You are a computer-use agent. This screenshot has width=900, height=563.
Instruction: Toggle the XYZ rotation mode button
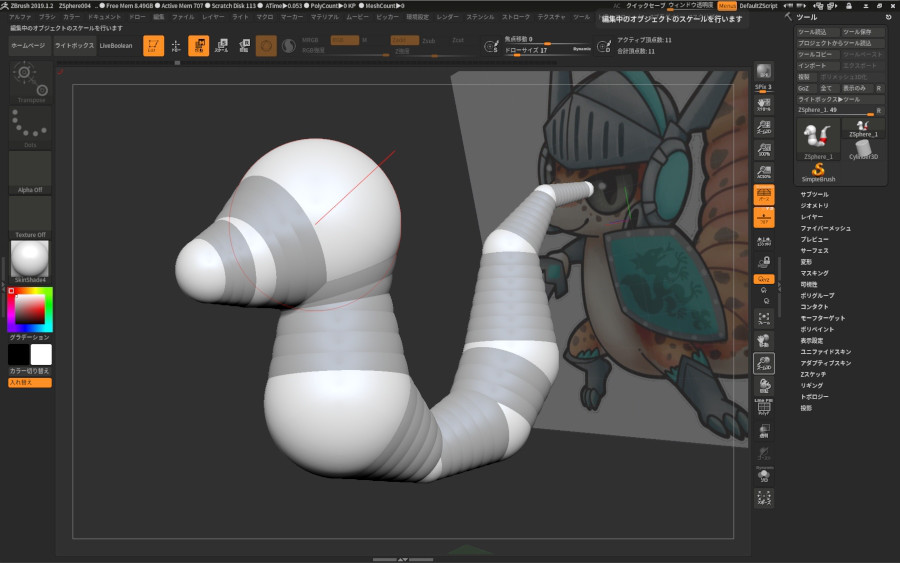coord(764,279)
